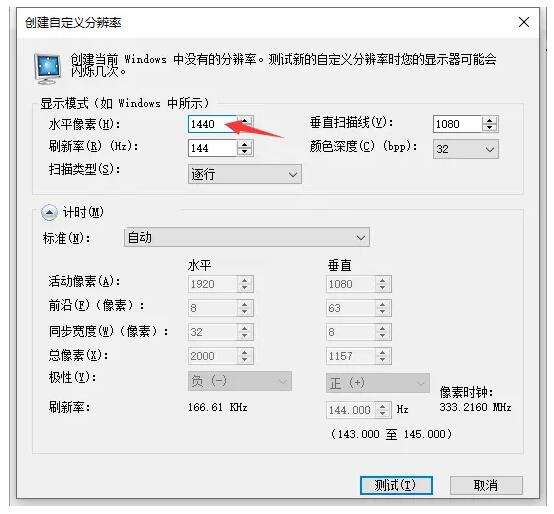Viewport: 554px width, 514px height.
Task: Click the 取消 button
Action: coord(486,485)
